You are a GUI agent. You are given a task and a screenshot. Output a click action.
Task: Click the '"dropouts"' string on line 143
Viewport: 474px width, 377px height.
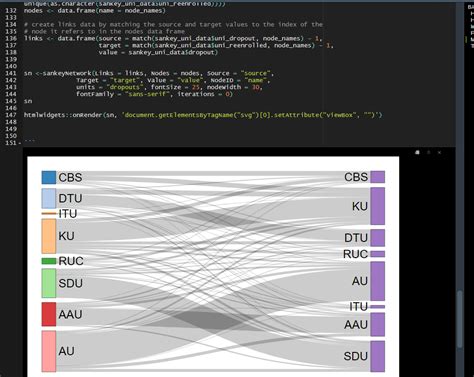pyautogui.click(x=126, y=87)
